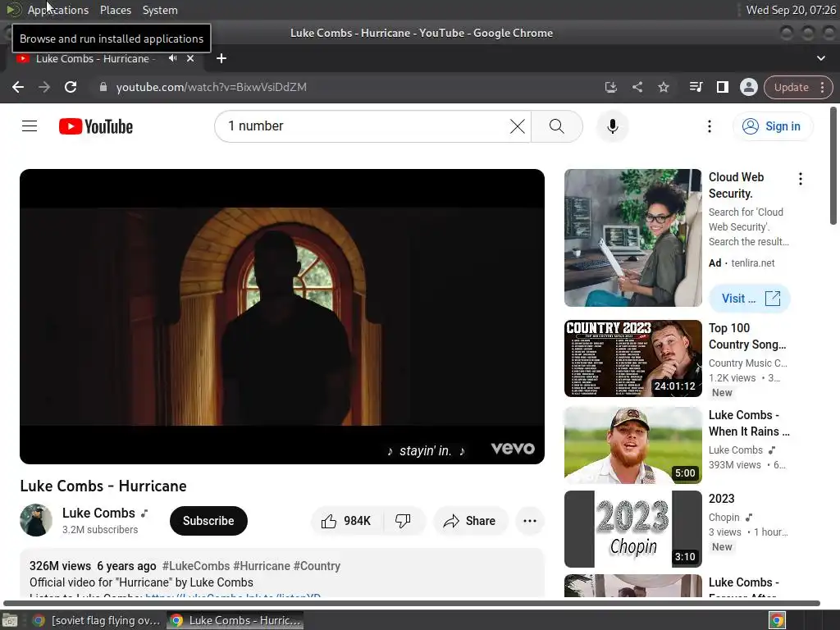This screenshot has height=630, width=840.
Task: Clear the search box with the X
Action: point(517,126)
